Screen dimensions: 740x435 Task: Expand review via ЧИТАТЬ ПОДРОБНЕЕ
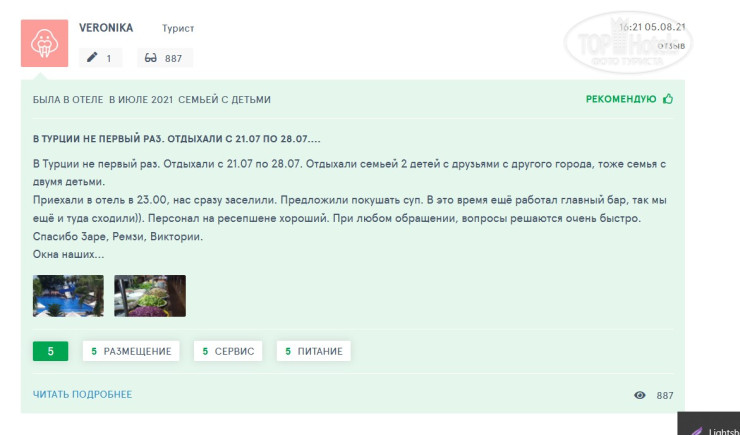[x=82, y=394]
